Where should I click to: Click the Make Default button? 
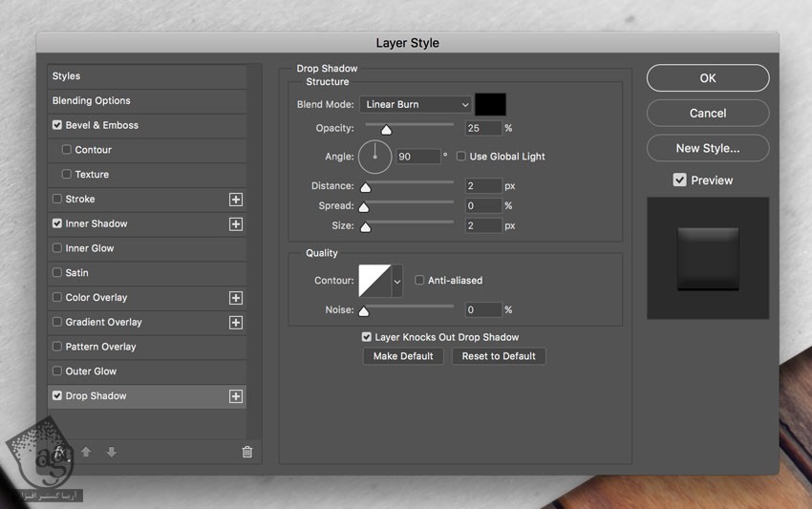(x=403, y=356)
